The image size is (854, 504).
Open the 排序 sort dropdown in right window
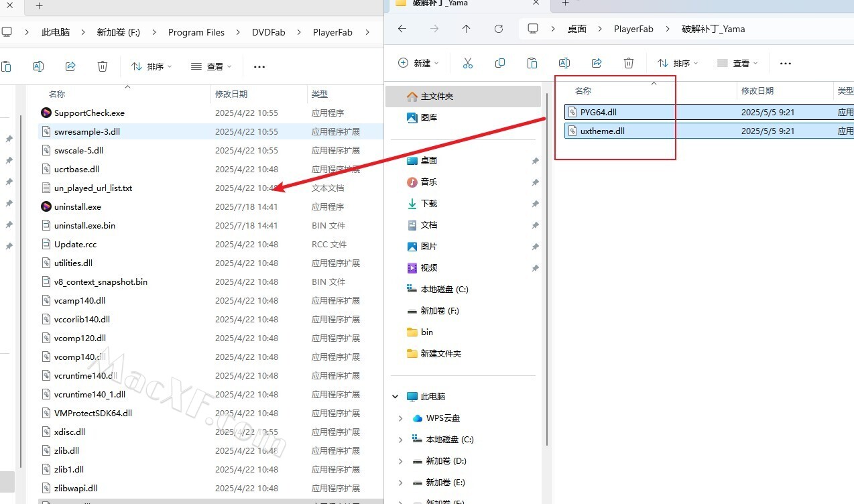pos(678,63)
